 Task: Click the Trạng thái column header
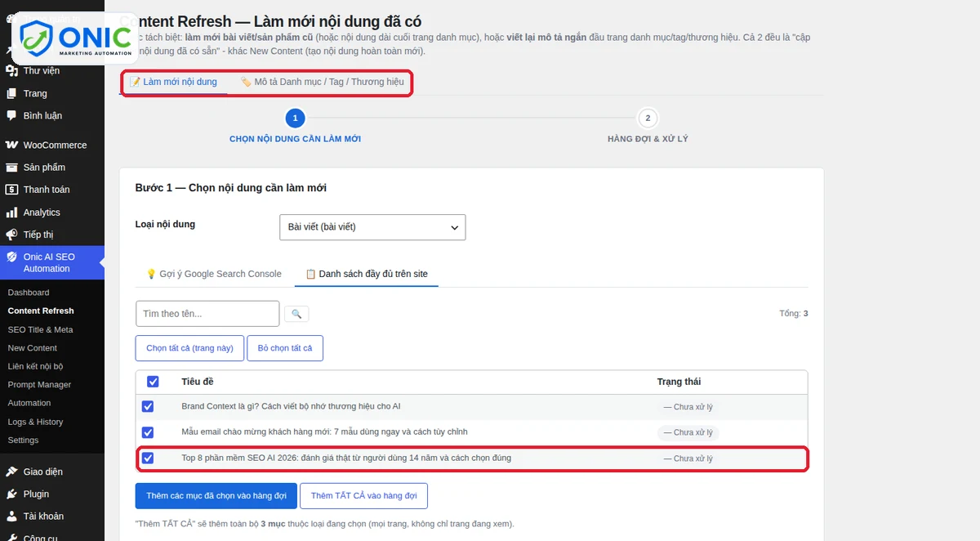679,382
